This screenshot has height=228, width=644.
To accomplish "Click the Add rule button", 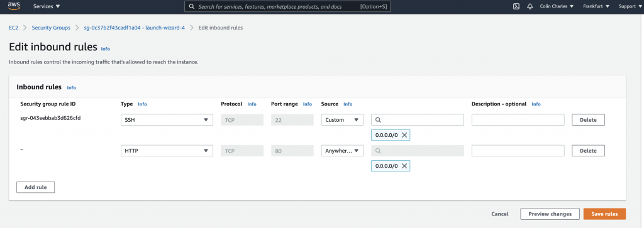I will pos(36,187).
